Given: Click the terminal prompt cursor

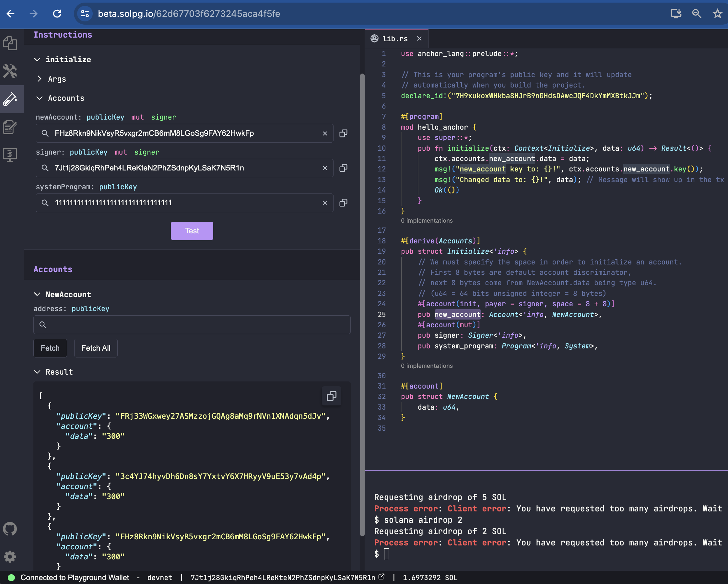Looking at the screenshot, I should click(387, 554).
